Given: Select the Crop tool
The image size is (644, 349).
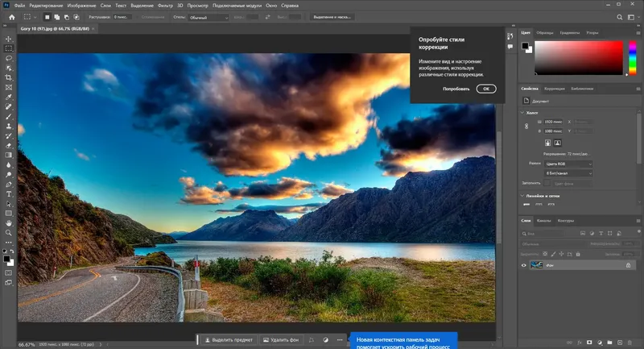Looking at the screenshot, I should pos(9,77).
